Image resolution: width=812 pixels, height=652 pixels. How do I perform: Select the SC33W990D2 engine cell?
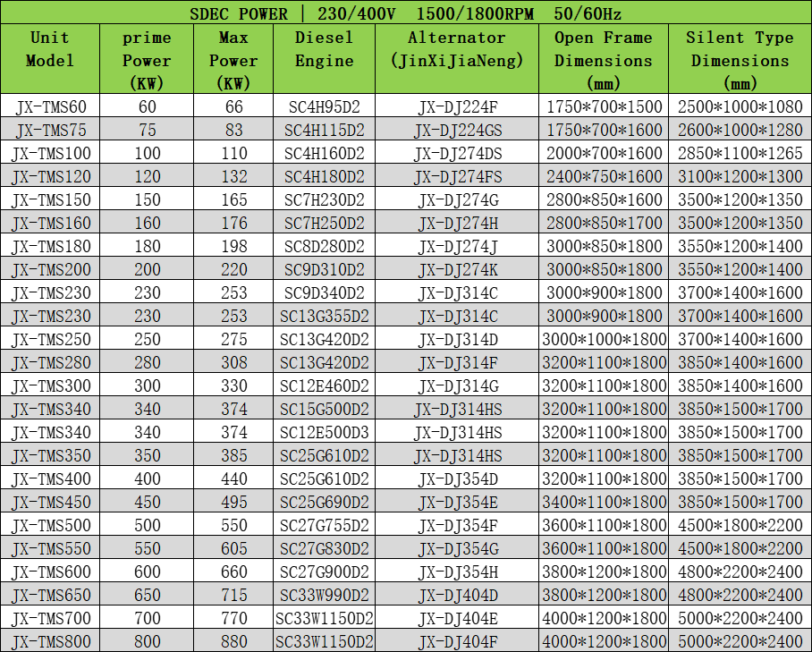[x=324, y=595]
